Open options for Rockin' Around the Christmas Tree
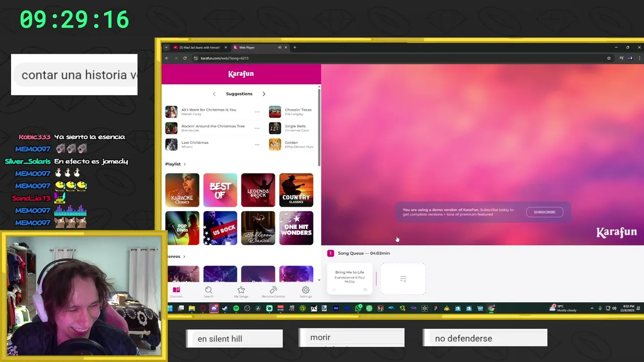 pos(257,128)
